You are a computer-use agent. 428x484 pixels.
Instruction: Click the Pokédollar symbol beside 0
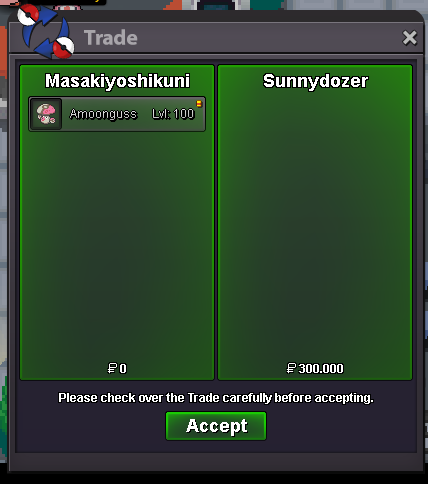[112, 368]
